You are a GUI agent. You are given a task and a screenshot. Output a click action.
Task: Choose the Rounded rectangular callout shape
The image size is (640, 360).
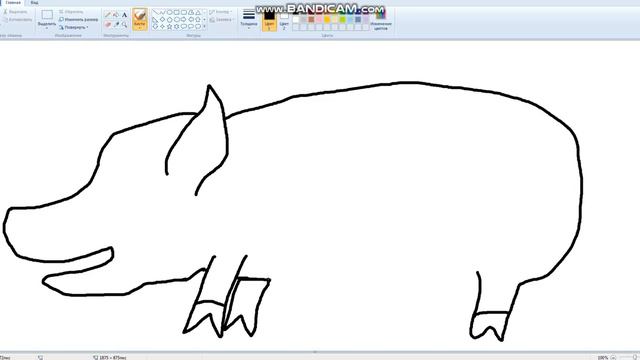pyautogui.click(x=184, y=27)
